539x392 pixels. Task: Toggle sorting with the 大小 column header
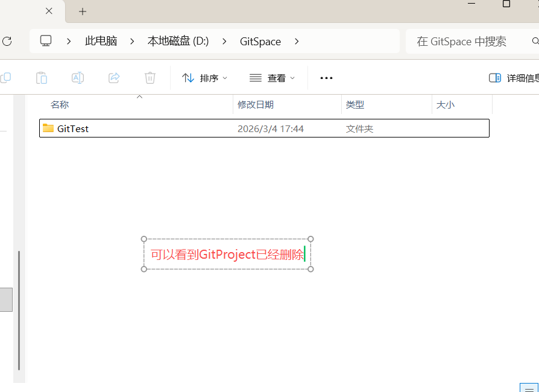coord(446,104)
